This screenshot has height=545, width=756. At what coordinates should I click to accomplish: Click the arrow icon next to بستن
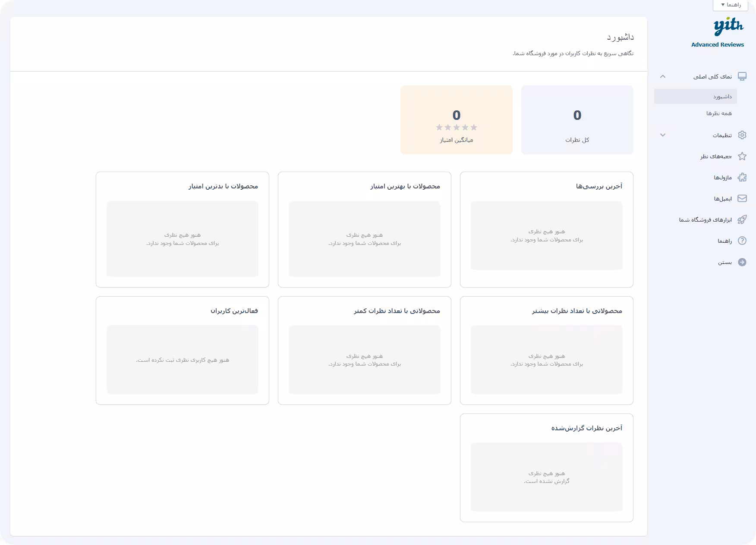742,262
